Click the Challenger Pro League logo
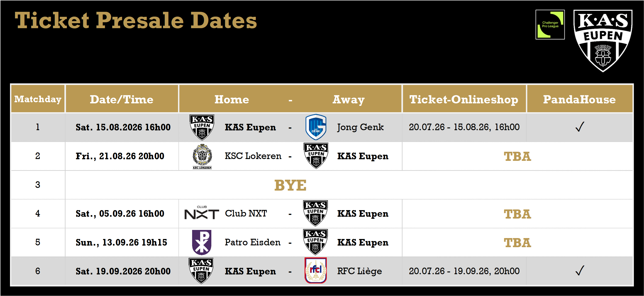 pos(550,25)
